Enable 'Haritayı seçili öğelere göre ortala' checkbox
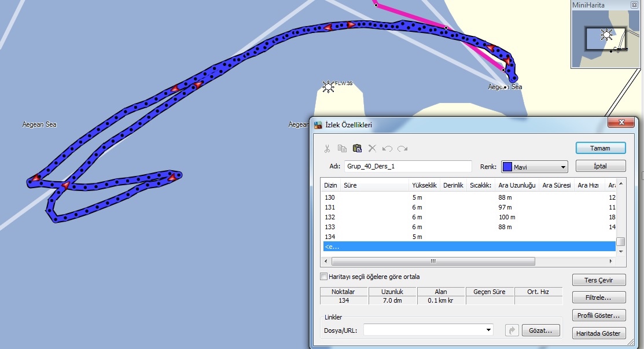The height and width of the screenshot is (349, 644). tap(323, 277)
